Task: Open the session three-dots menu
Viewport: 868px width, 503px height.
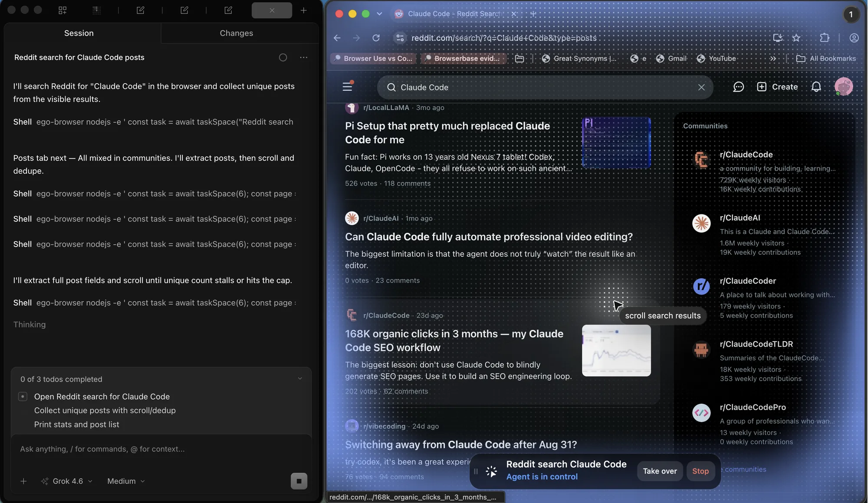Action: (303, 57)
